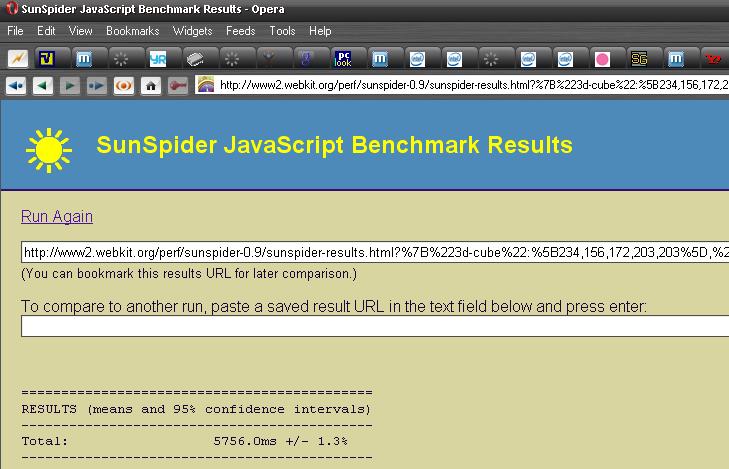The image size is (729, 469).
Task: Click the 'You can bookmark this results URL' note
Action: click(x=189, y=274)
